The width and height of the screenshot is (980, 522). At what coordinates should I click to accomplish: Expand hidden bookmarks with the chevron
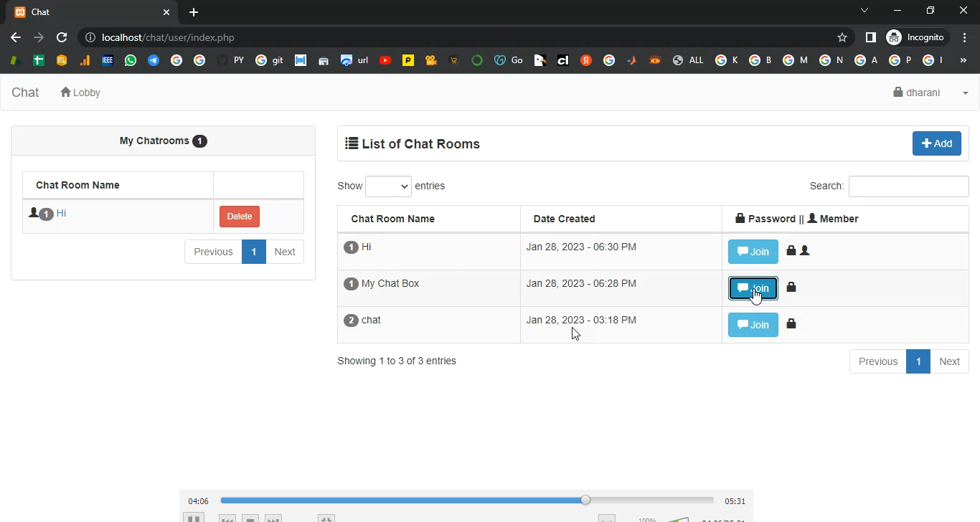pos(963,60)
